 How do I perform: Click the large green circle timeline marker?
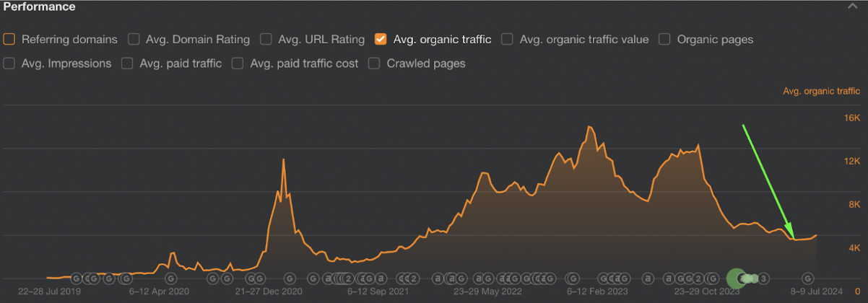[x=737, y=278]
